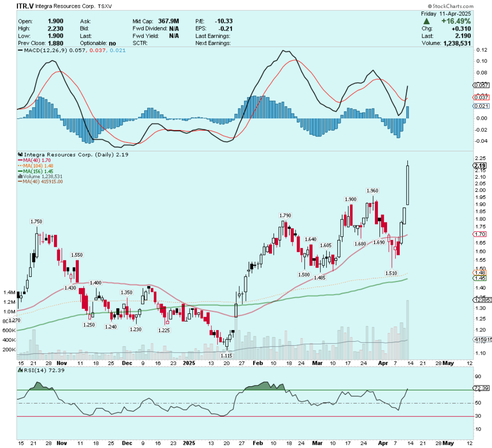Click the 'Volume 1,238,531' legend entry

point(43,176)
